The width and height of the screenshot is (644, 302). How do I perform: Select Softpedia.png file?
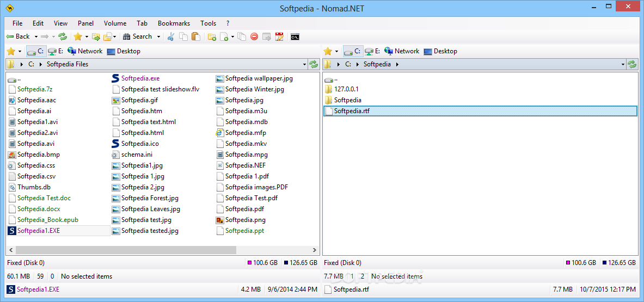(241, 220)
